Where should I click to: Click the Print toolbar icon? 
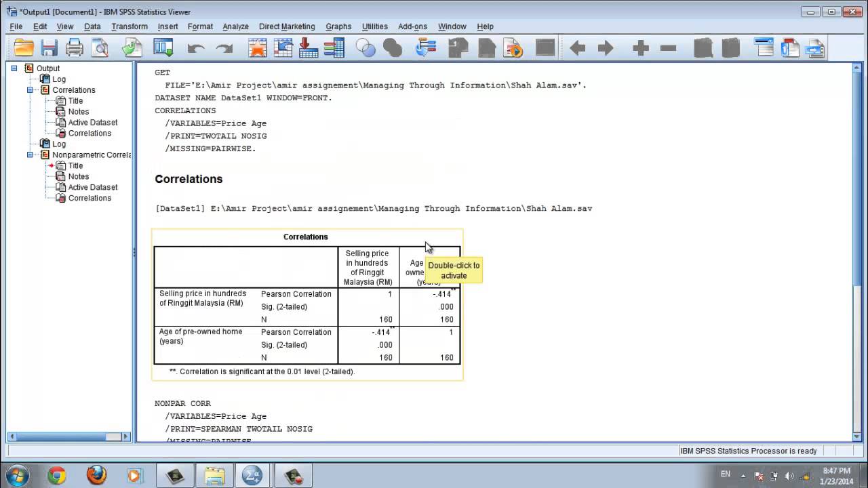tap(74, 47)
